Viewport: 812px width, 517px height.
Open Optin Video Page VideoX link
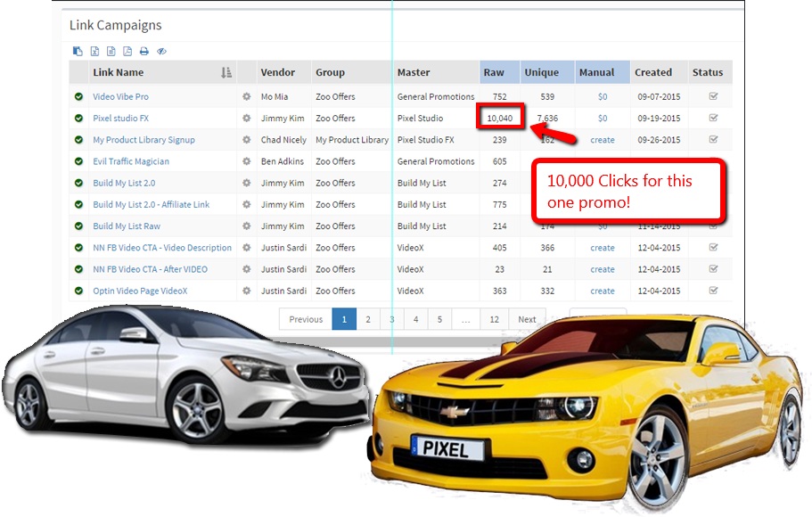tap(140, 291)
